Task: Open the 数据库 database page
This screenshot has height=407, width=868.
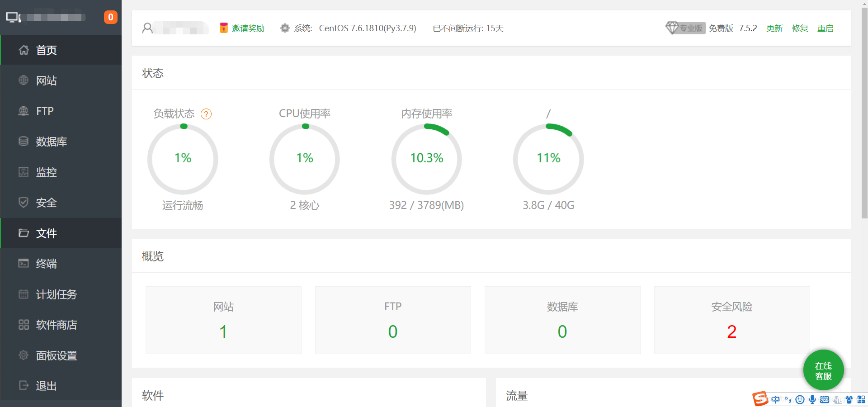Action: click(61, 142)
